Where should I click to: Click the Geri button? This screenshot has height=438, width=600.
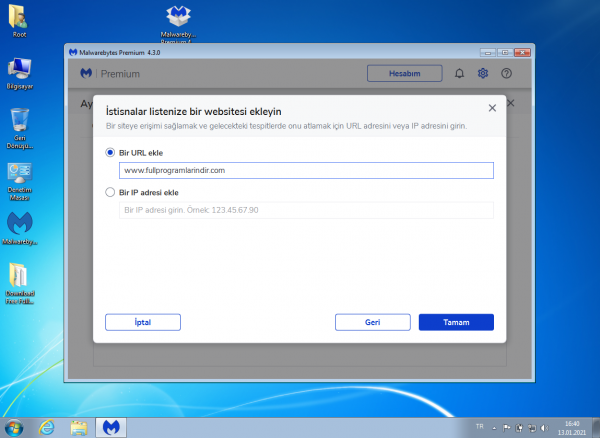373,322
